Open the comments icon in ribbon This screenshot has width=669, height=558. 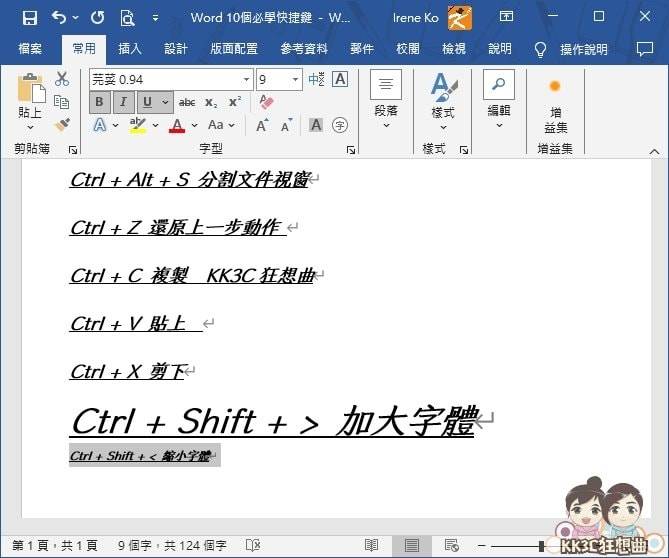pyautogui.click(x=645, y=49)
